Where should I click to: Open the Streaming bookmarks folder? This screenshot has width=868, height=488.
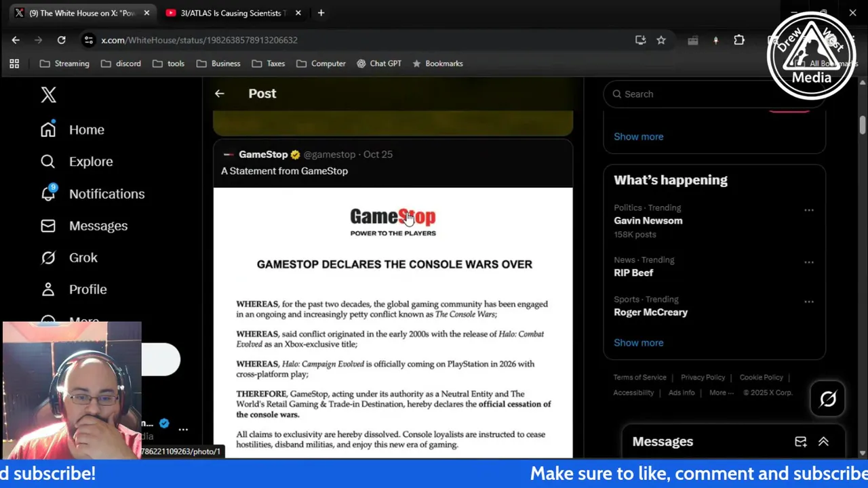pos(64,64)
